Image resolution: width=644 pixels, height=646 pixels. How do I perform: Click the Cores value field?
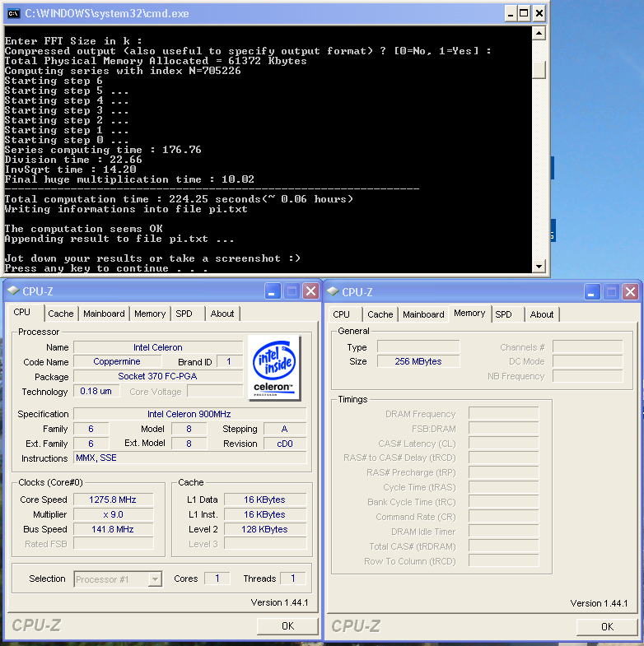click(x=217, y=579)
